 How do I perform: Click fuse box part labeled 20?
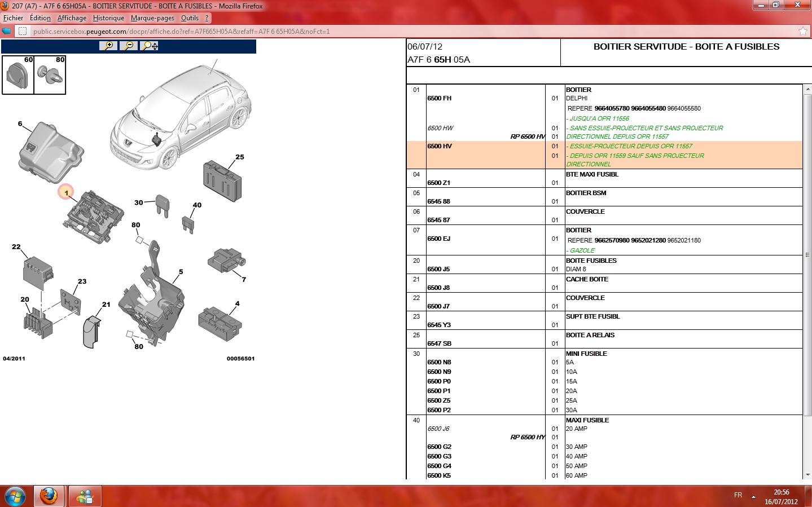(38, 323)
